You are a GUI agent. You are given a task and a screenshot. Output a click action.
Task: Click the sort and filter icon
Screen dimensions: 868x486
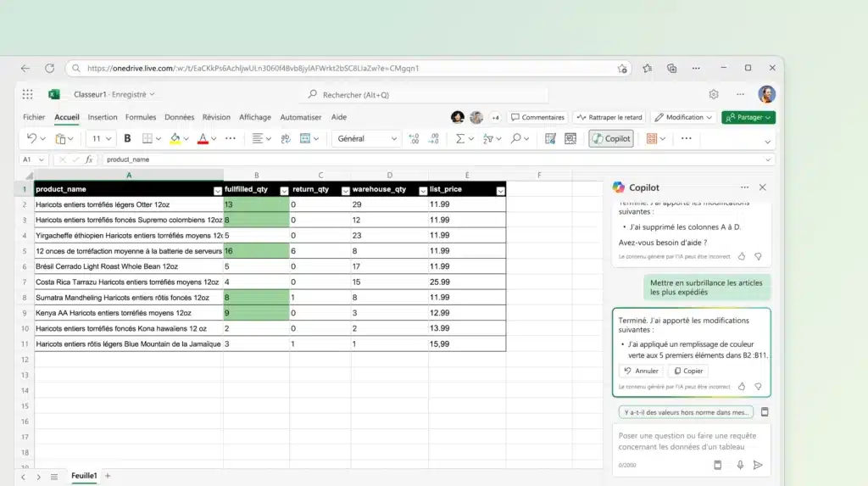tap(488, 138)
